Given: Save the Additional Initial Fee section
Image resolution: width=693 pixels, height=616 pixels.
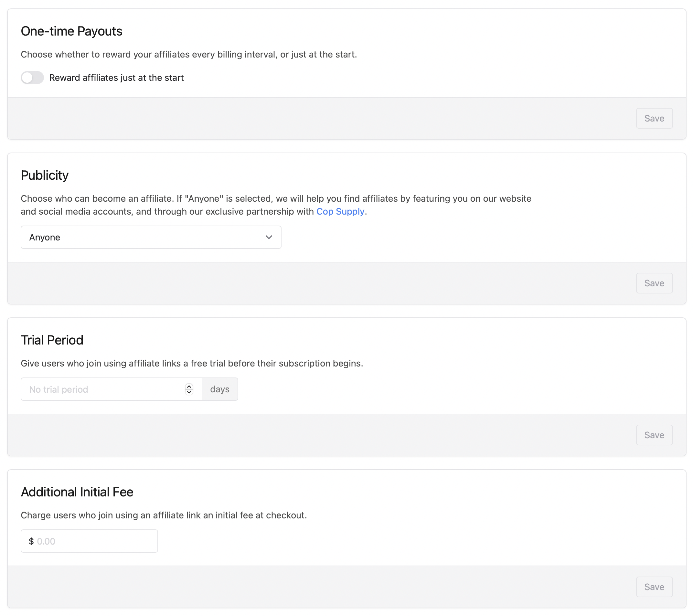Looking at the screenshot, I should (x=654, y=587).
